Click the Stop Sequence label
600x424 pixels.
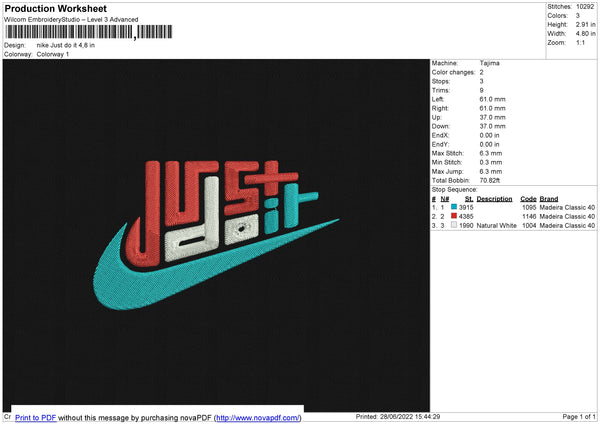coord(455,190)
